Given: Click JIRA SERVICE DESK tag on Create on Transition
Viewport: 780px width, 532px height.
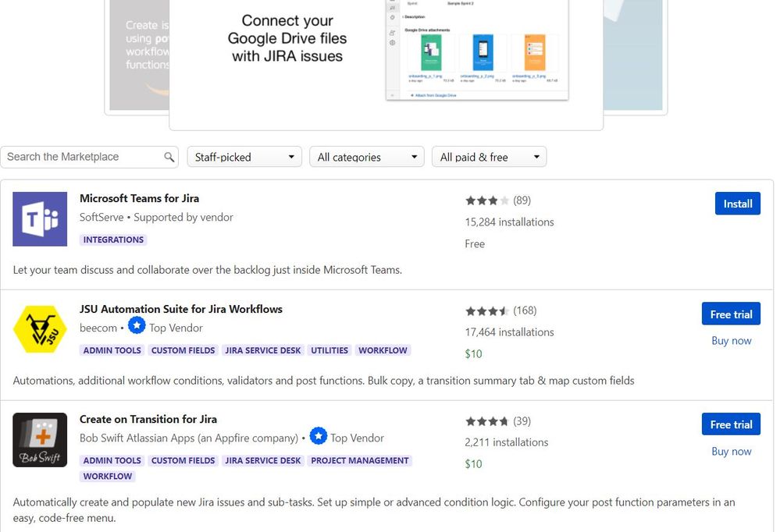Looking at the screenshot, I should [x=262, y=460].
